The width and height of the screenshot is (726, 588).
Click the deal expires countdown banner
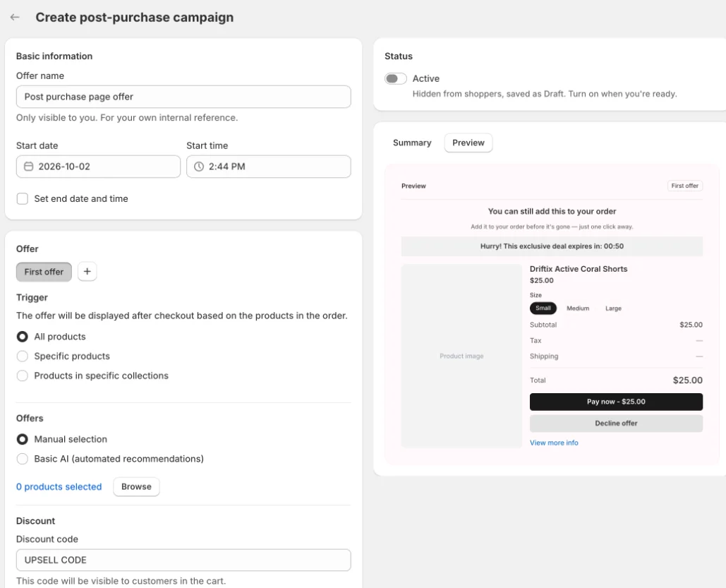point(552,246)
